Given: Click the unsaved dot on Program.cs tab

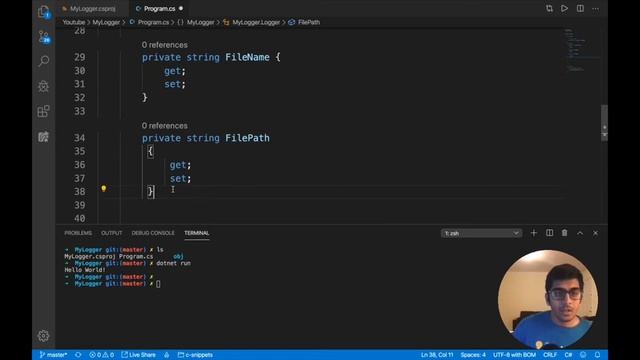Looking at the screenshot, I should point(181,9).
